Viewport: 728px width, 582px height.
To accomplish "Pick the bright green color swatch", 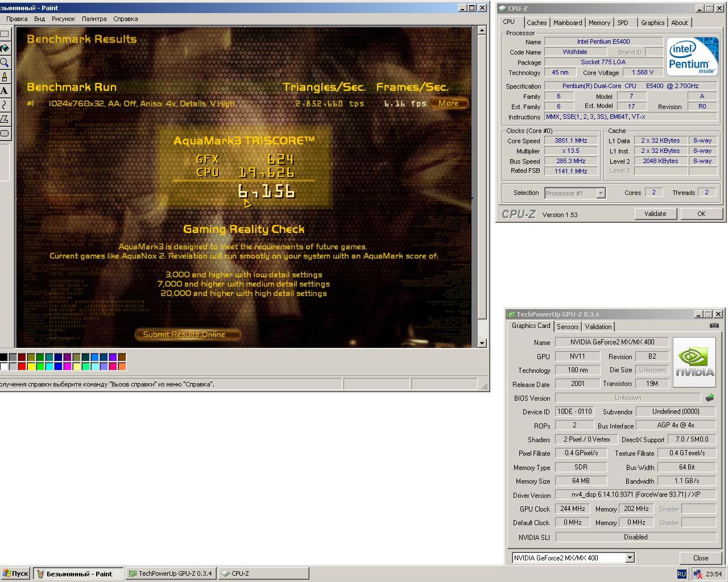I will pyautogui.click(x=40, y=366).
